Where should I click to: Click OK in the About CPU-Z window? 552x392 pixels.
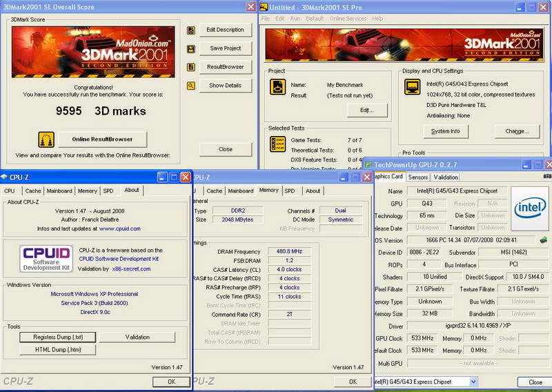tap(171, 382)
